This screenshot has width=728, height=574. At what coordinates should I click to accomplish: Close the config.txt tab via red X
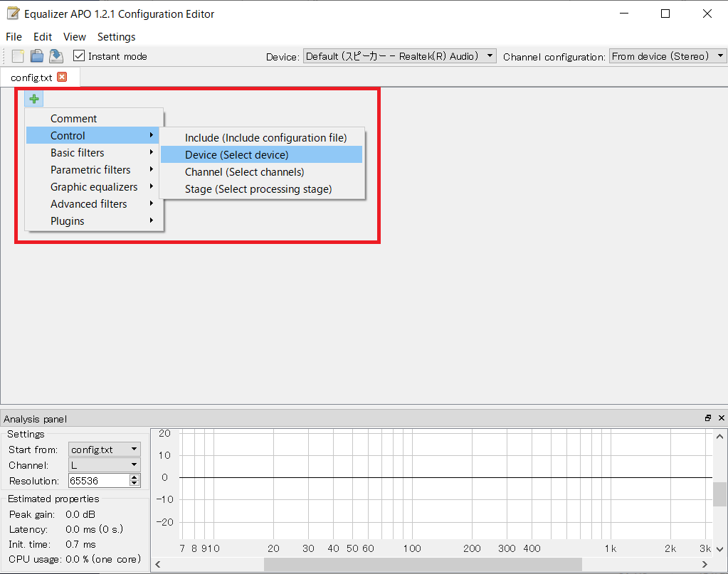click(62, 77)
